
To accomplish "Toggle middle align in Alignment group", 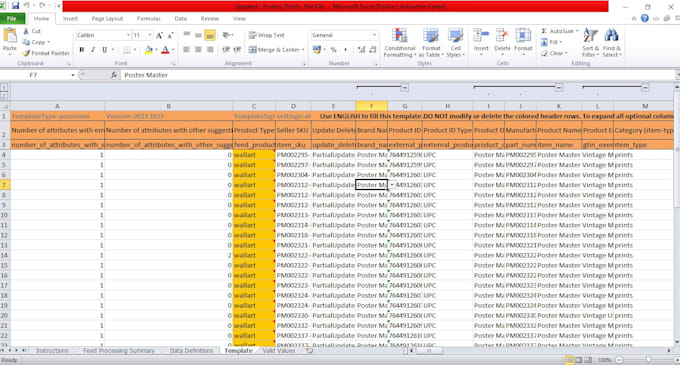I will pos(198,35).
